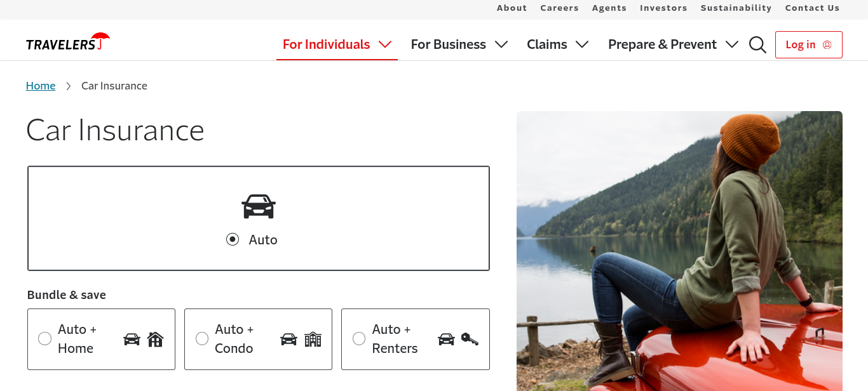Click the breadcrumb chevron after Home
Screen dimensions: 868x391
point(69,86)
